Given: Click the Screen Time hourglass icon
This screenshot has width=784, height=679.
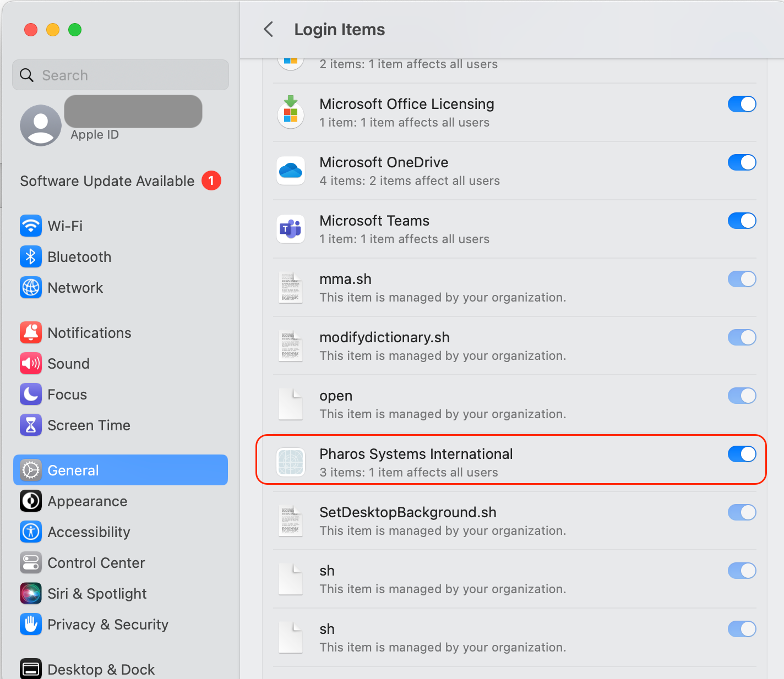Looking at the screenshot, I should tap(31, 425).
